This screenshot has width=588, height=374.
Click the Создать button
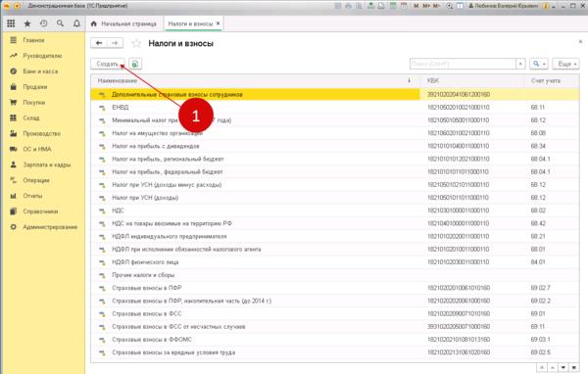pyautogui.click(x=108, y=64)
